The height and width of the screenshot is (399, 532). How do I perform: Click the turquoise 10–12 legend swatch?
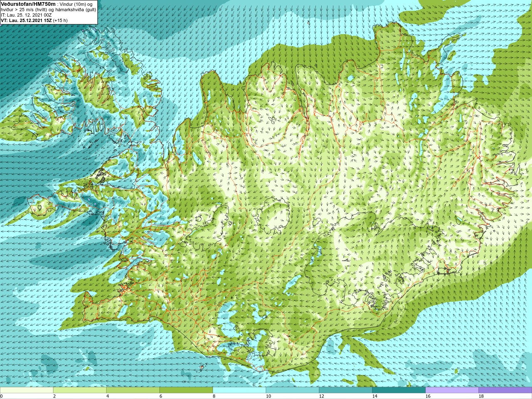[x=293, y=390]
